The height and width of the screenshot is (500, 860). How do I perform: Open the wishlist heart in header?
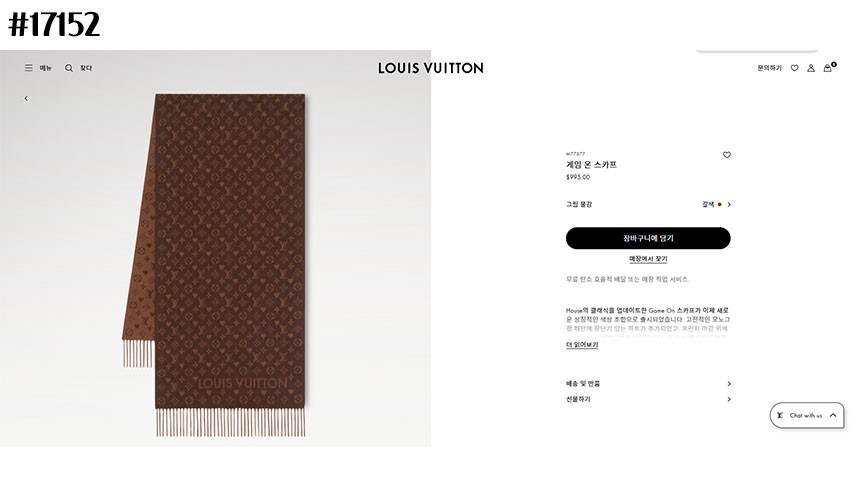coord(794,68)
